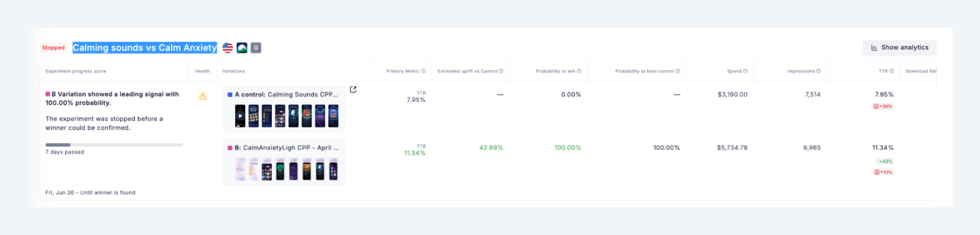Click the Stopped status badge
The width and height of the screenshot is (980, 235).
53,47
